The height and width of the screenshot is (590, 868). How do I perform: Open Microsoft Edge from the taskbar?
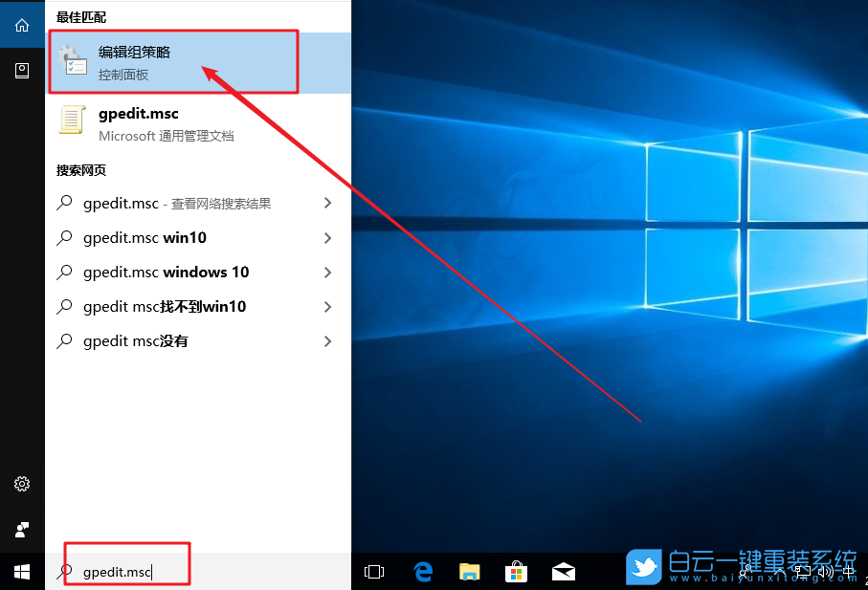[422, 571]
